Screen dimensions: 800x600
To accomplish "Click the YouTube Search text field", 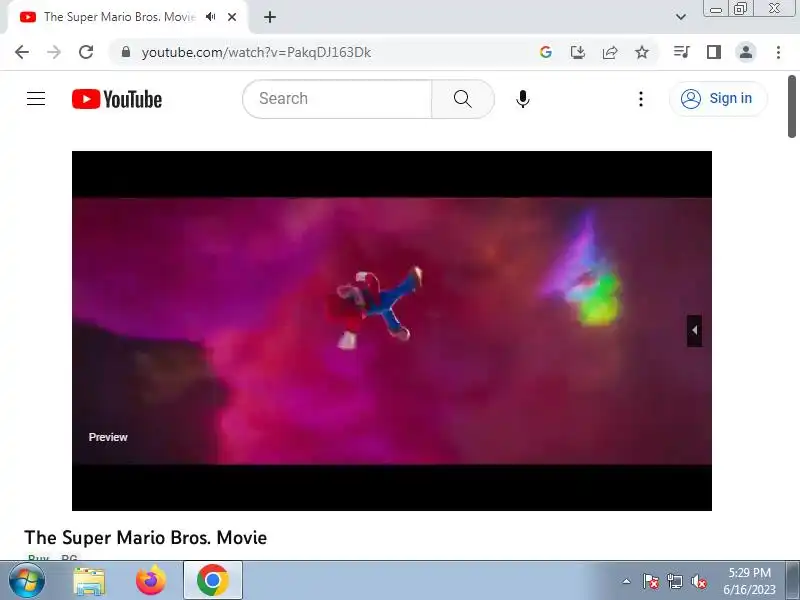I will [337, 99].
